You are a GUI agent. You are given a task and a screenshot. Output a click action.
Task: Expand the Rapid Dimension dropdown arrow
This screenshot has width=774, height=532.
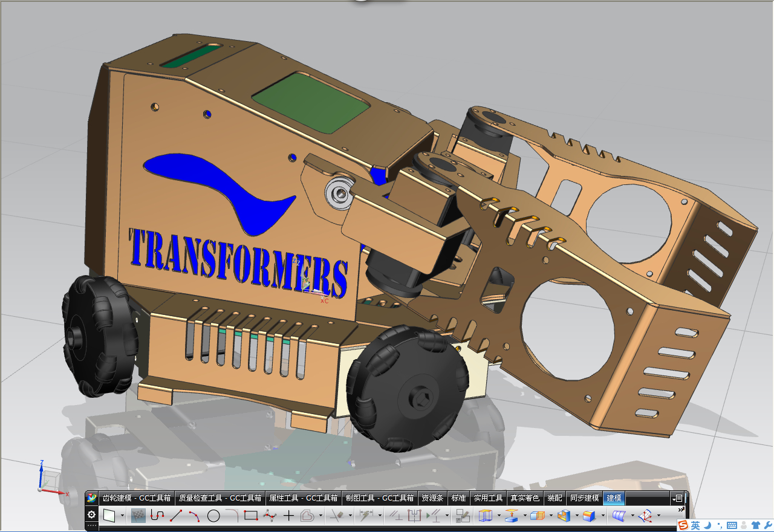pyautogui.click(x=380, y=516)
